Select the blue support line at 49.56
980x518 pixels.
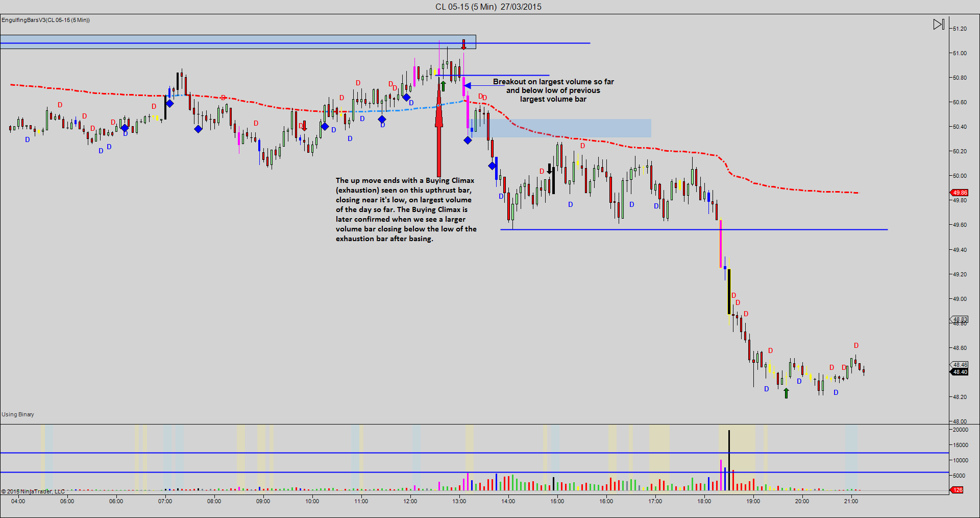pos(694,229)
